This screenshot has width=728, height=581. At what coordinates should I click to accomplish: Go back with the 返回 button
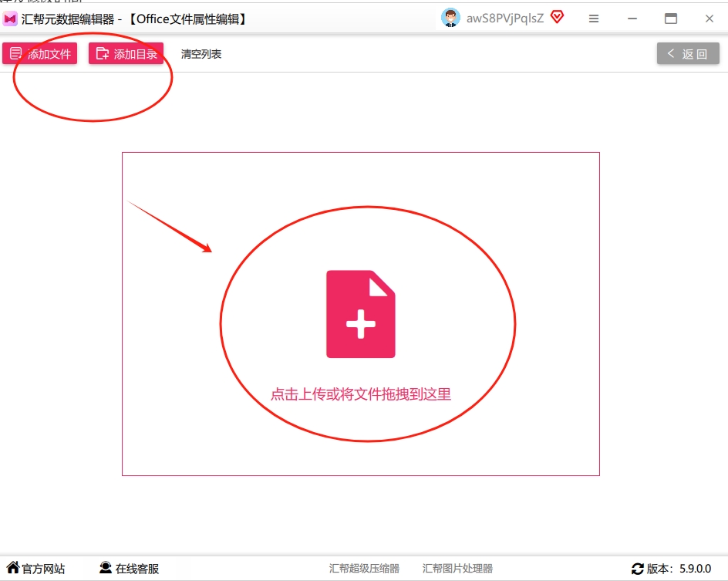(688, 54)
